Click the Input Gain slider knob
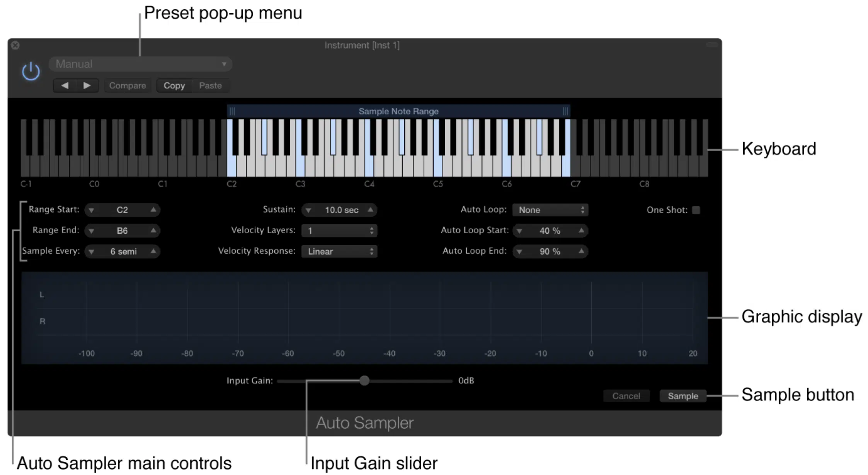The width and height of the screenshot is (868, 475). coord(364,381)
